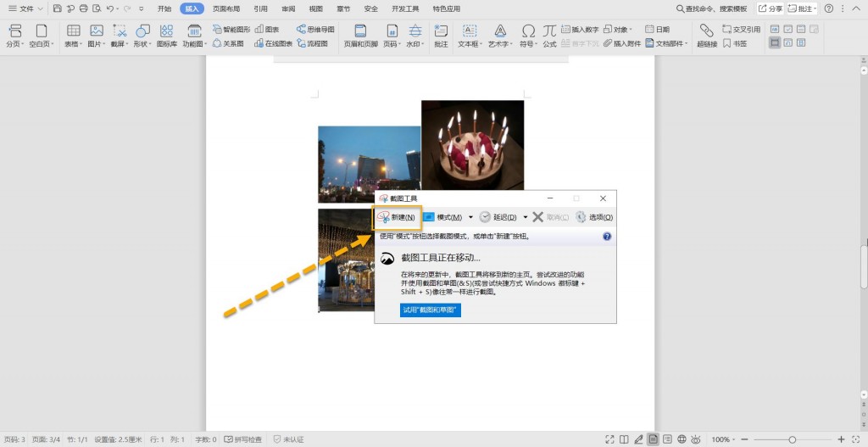Click the 超链接 hyperlink icon
The height and width of the screenshot is (447, 868).
(707, 31)
